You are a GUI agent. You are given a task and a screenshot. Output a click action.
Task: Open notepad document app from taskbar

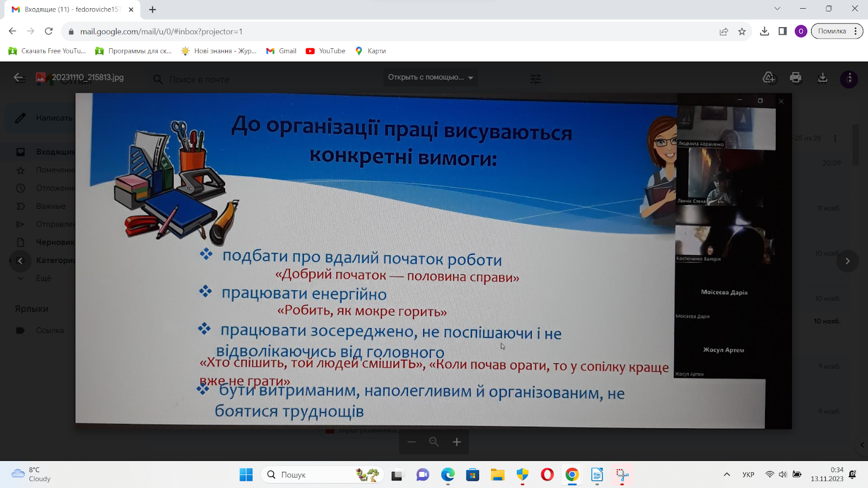point(597,475)
